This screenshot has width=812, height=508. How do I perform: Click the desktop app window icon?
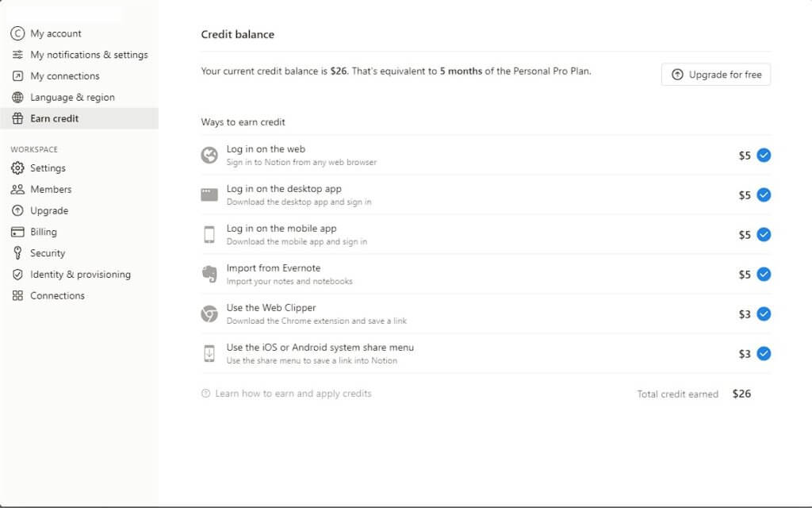[x=209, y=195]
